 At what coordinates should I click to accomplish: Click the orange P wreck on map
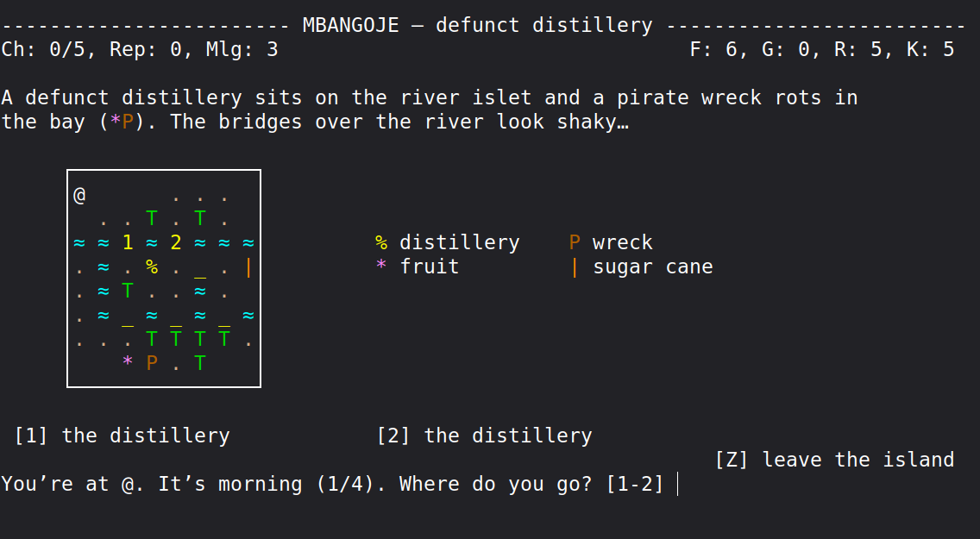[x=152, y=363]
